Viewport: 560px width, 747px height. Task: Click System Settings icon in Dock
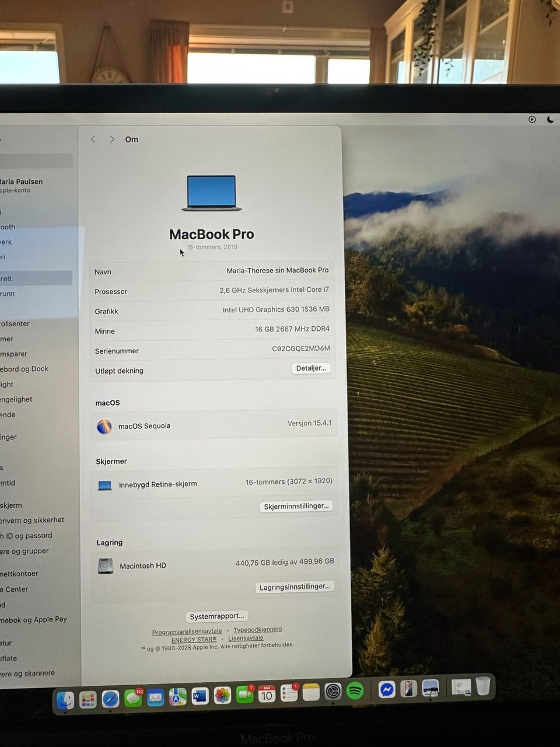(x=333, y=692)
